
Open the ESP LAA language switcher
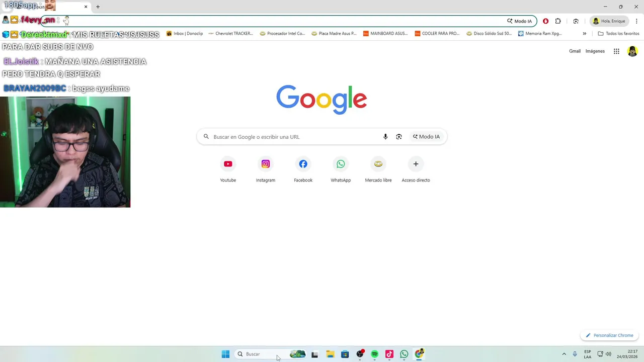pos(588,354)
